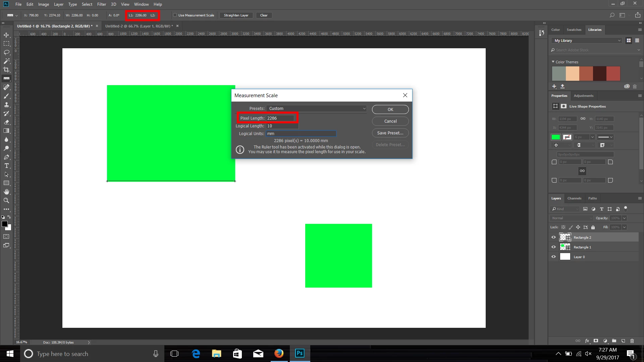Viewport: 644px width, 362px height.
Task: Select the Move tool
Action: [6, 35]
